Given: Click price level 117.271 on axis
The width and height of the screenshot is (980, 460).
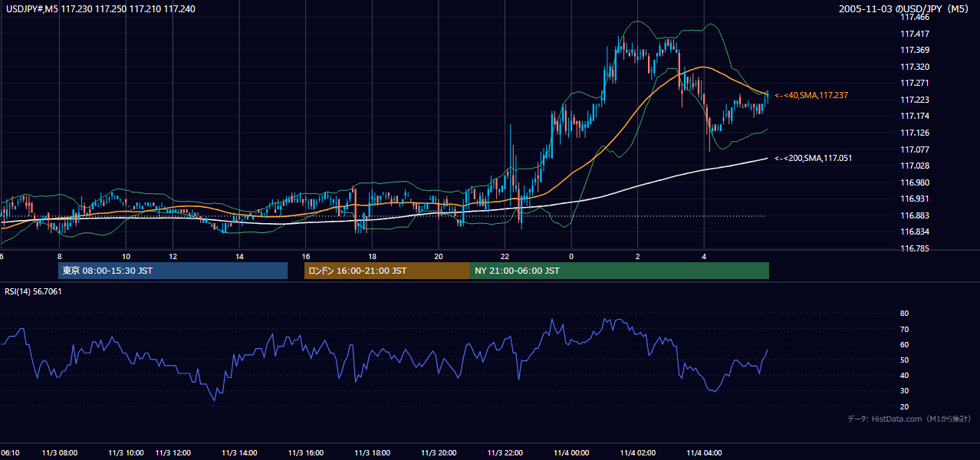Looking at the screenshot, I should 915,83.
